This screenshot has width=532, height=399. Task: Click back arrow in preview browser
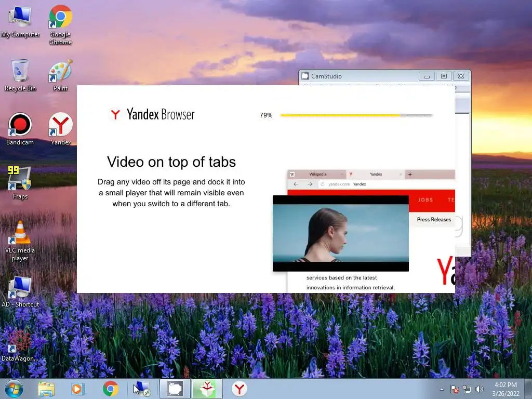pyautogui.click(x=296, y=184)
